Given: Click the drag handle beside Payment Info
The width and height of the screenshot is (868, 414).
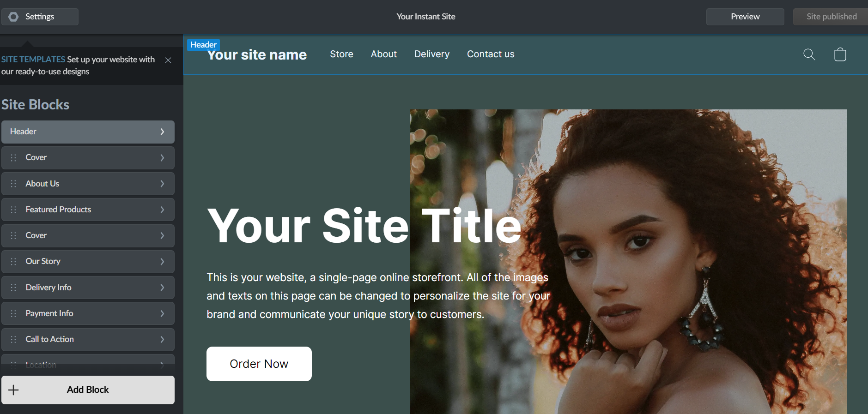Looking at the screenshot, I should tap(13, 313).
